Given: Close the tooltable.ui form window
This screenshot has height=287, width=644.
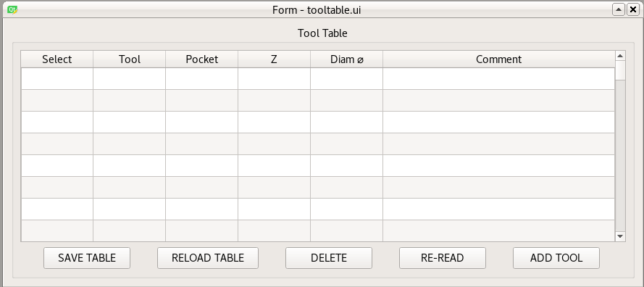Looking at the screenshot, I should (633, 9).
